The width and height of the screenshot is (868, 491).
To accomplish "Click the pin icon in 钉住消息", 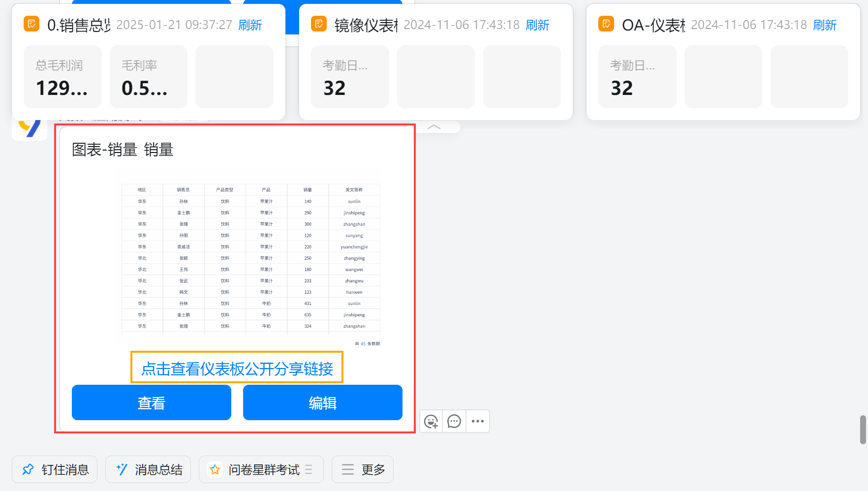I will pyautogui.click(x=28, y=469).
